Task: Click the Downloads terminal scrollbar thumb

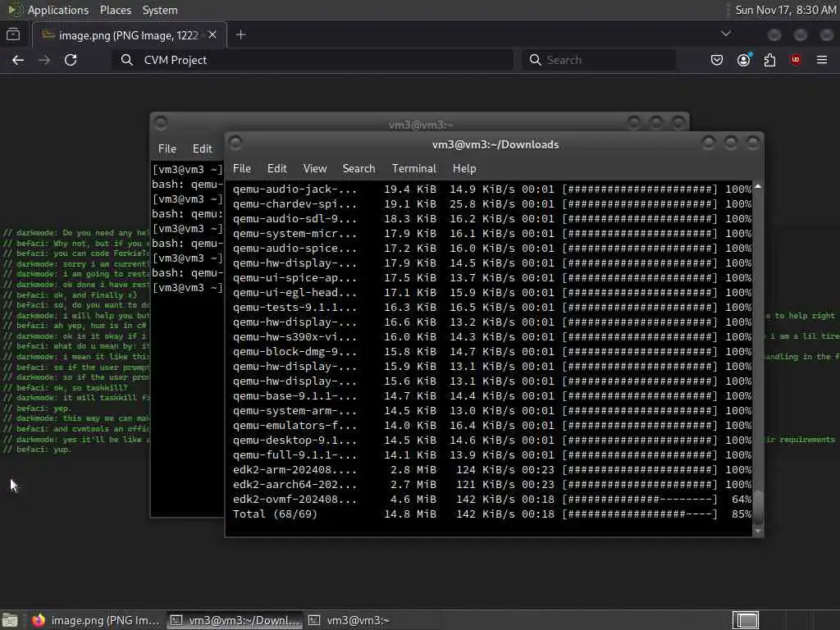Action: 758,507
